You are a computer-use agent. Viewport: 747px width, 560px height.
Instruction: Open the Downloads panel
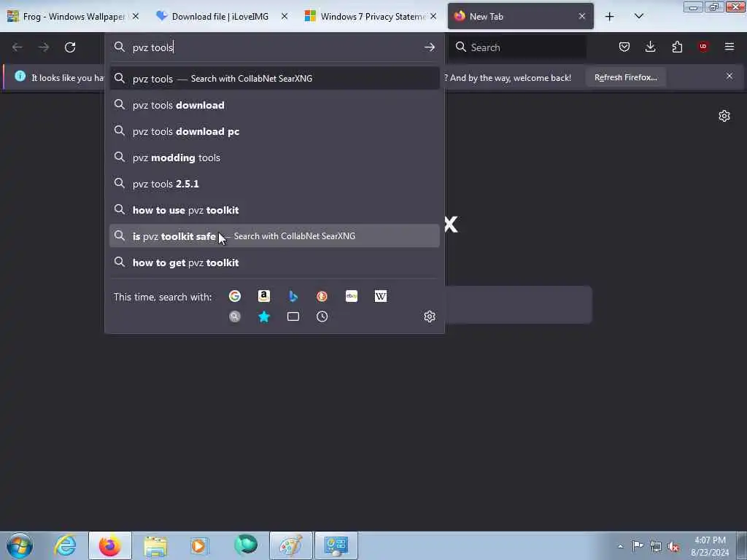coord(650,47)
